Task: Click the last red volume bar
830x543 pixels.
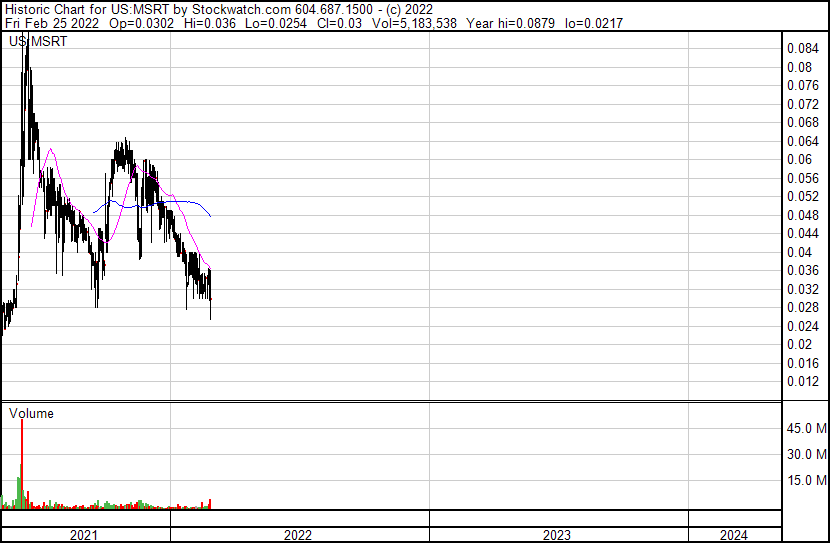Action: [210, 504]
